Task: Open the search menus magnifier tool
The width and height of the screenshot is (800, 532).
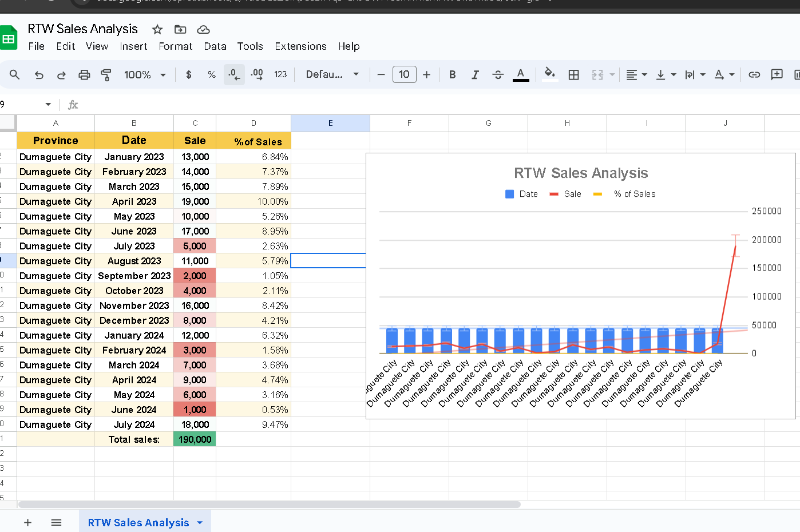Action: (15, 74)
